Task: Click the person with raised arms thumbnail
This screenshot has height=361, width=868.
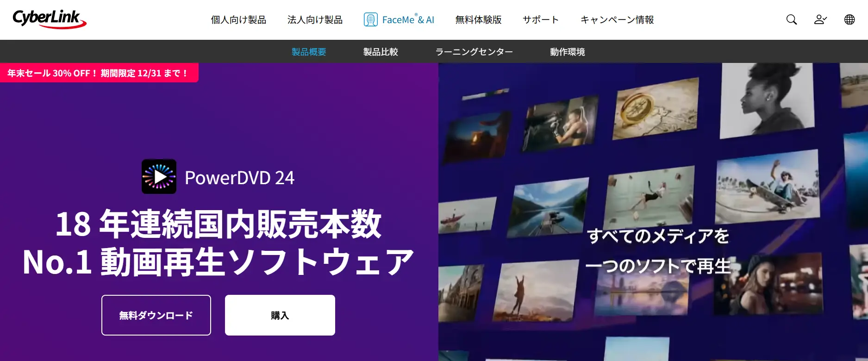Action: click(536, 292)
